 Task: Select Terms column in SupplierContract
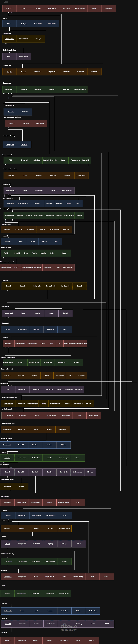(x=47, y=375)
